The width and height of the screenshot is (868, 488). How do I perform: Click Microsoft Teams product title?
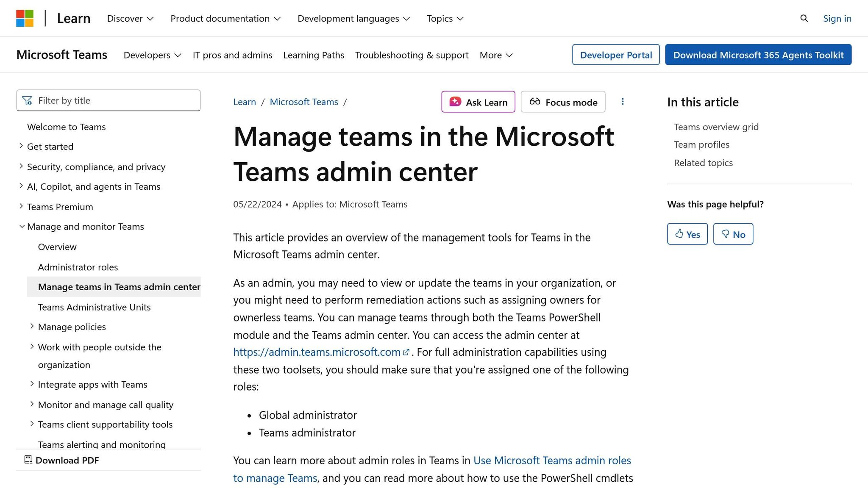point(62,55)
